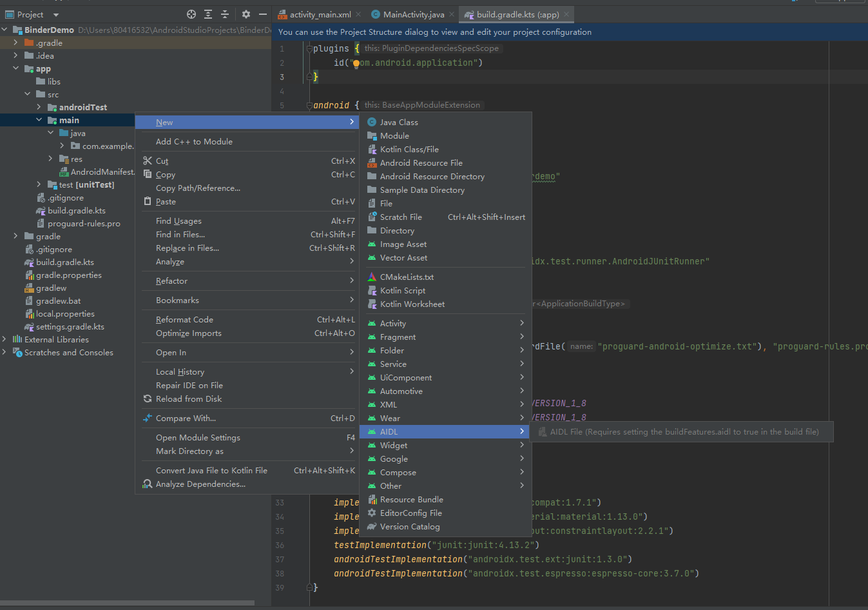
Task: Open the Project view dropdown
Action: [55, 15]
